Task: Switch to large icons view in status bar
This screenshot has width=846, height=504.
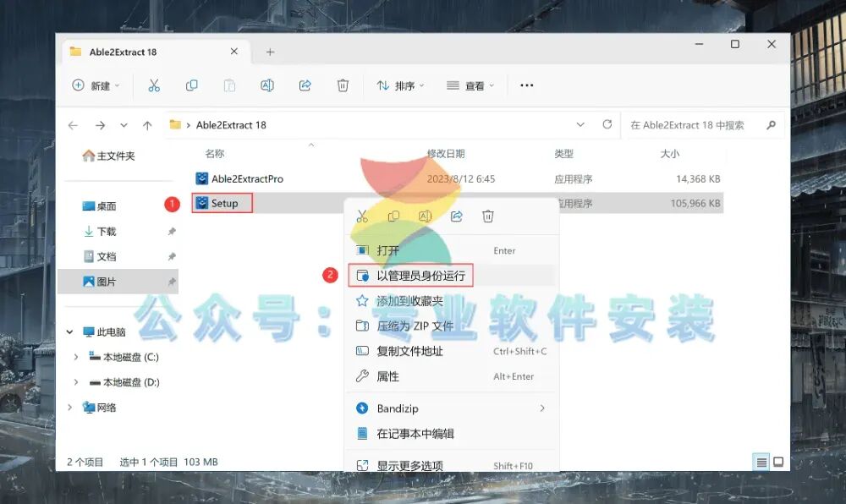Action: click(778, 462)
